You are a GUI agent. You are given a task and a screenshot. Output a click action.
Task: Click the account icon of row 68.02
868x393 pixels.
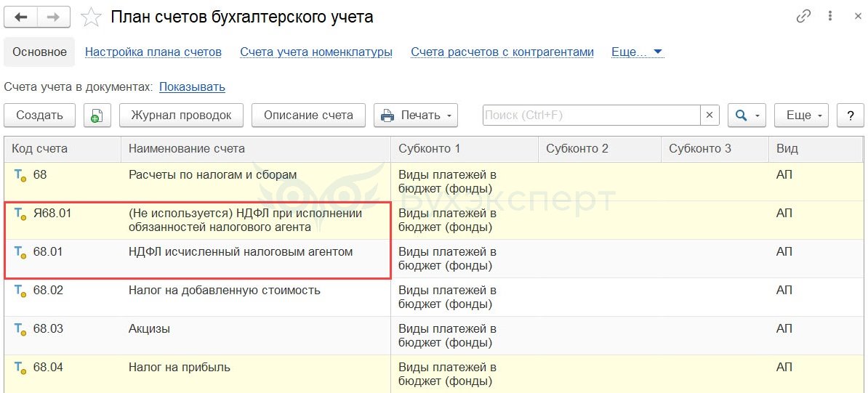(x=20, y=291)
